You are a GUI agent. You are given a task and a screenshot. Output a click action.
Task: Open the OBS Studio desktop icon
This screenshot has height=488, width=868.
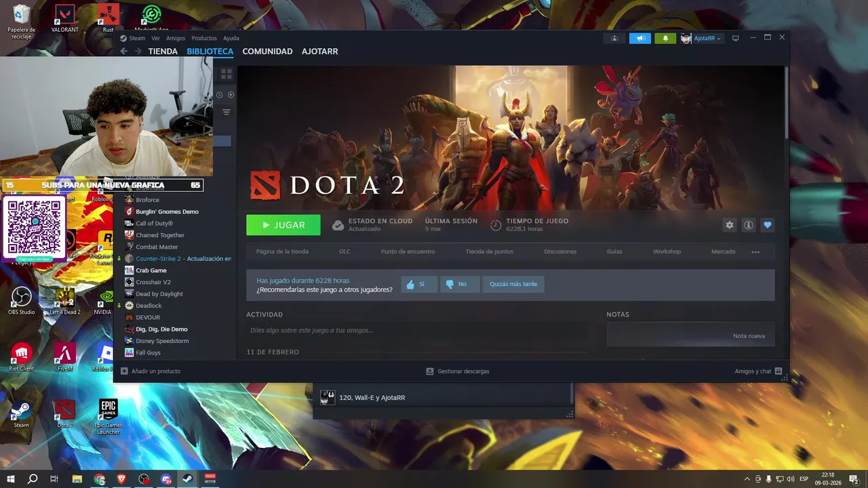pos(22,301)
